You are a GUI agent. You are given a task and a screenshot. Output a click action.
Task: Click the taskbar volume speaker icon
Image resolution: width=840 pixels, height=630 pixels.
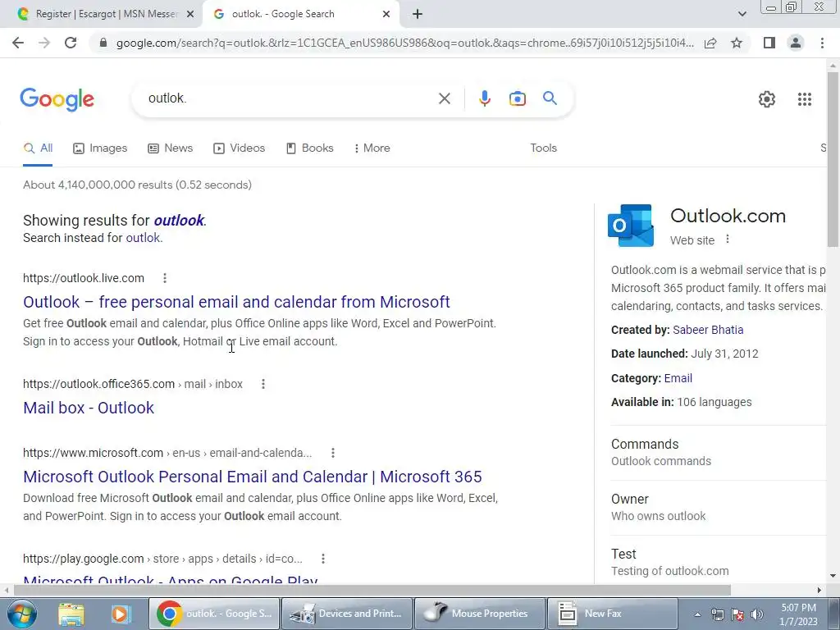click(756, 614)
